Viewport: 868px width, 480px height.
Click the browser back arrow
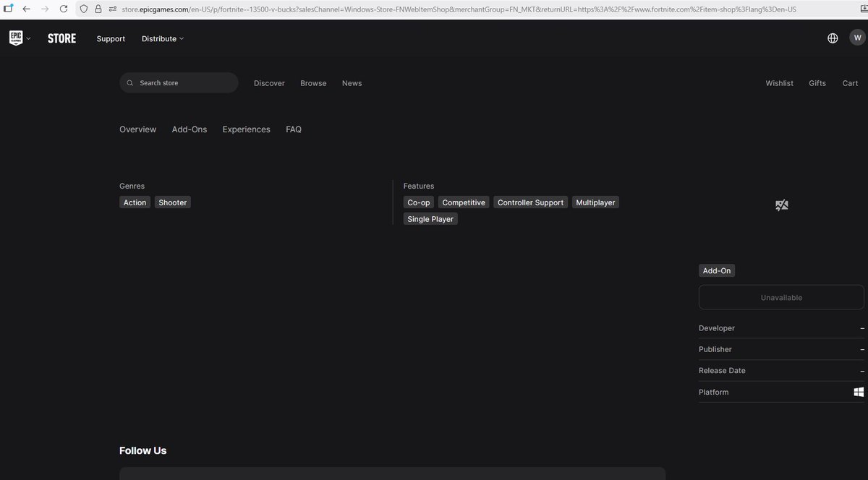click(x=26, y=9)
